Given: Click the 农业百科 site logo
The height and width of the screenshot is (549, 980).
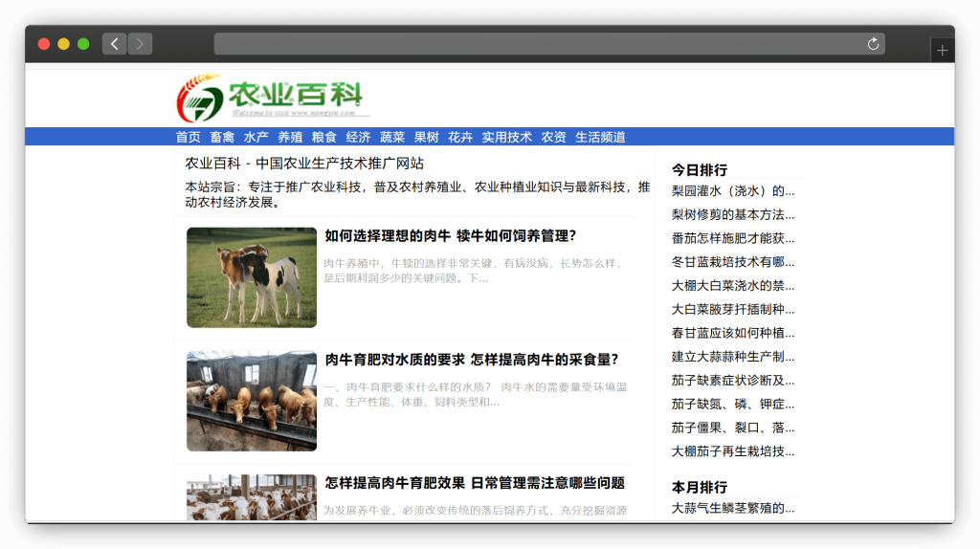Looking at the screenshot, I should click(272, 98).
